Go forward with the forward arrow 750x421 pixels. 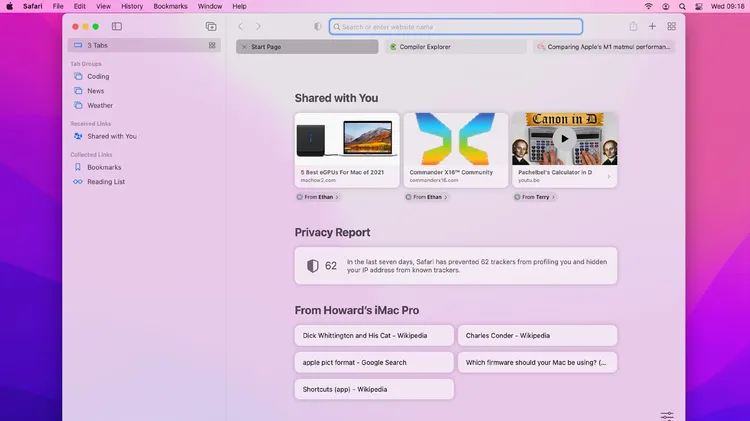(258, 26)
